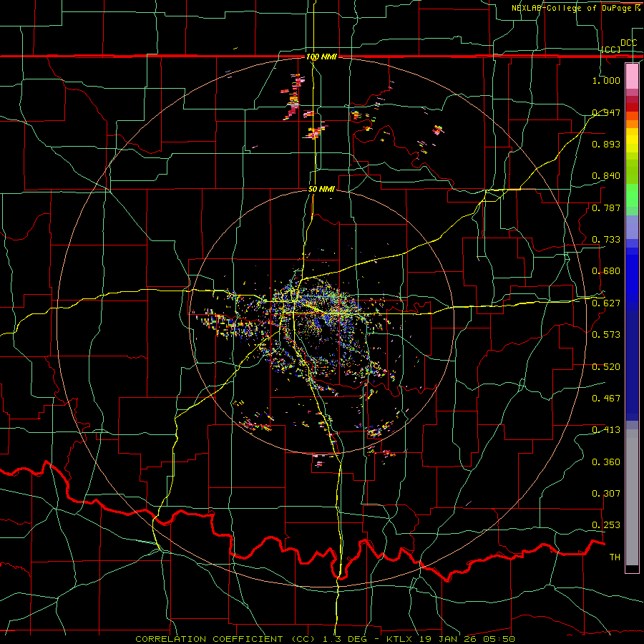
Task: Click the 0.680 legend value
Action: coord(606,271)
